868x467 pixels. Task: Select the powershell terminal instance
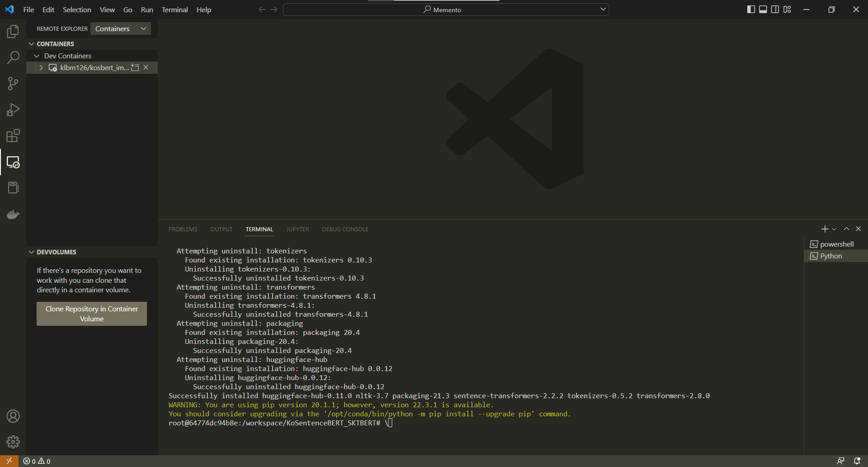836,244
